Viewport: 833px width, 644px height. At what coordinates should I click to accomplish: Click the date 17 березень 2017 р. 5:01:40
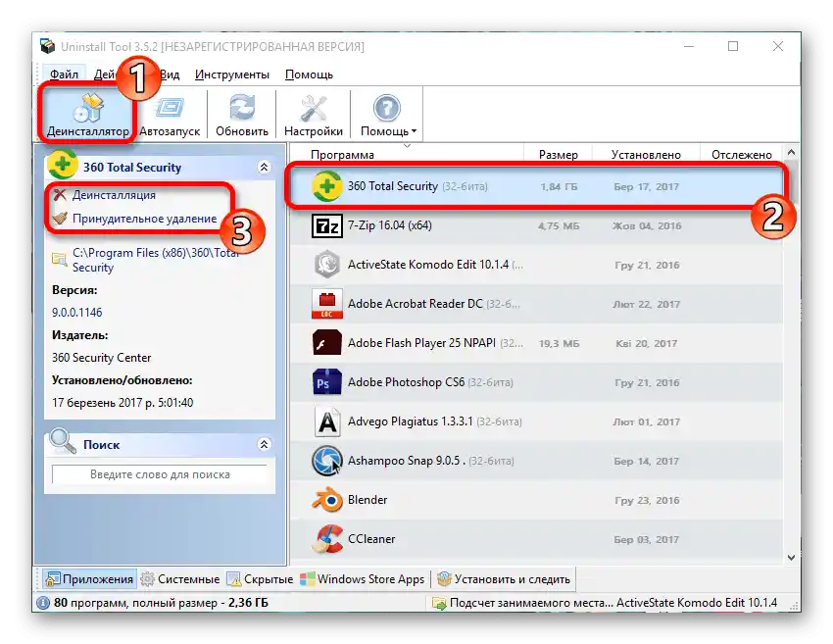pyautogui.click(x=122, y=403)
